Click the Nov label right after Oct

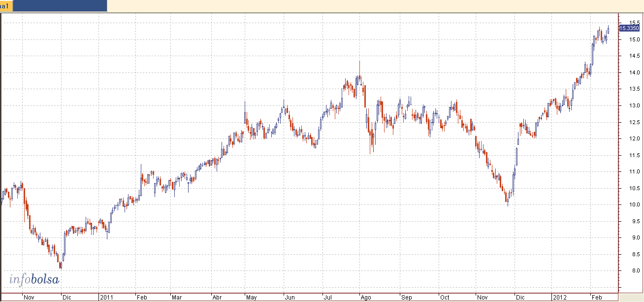483,298
